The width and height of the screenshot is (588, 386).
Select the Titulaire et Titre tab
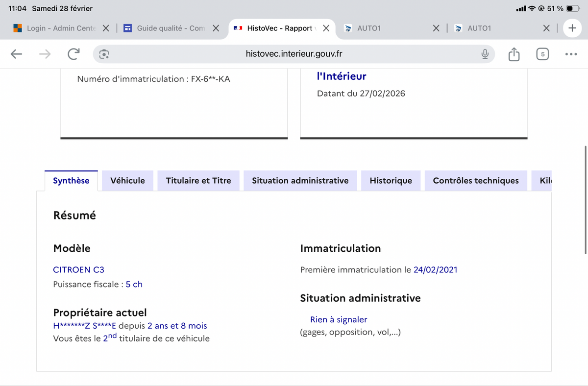[x=198, y=181]
